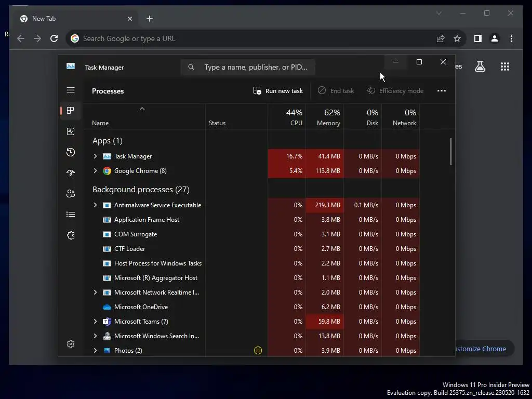Click the sort direction arrow above Name
Viewport: 532px width, 399px height.
click(x=142, y=109)
